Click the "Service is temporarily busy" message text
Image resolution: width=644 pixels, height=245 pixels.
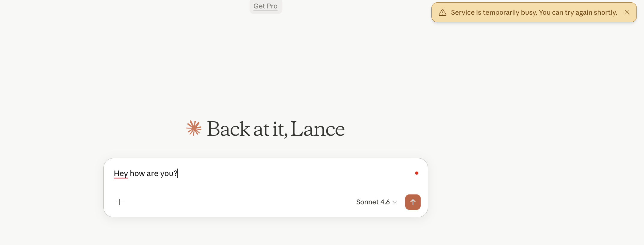point(494,12)
